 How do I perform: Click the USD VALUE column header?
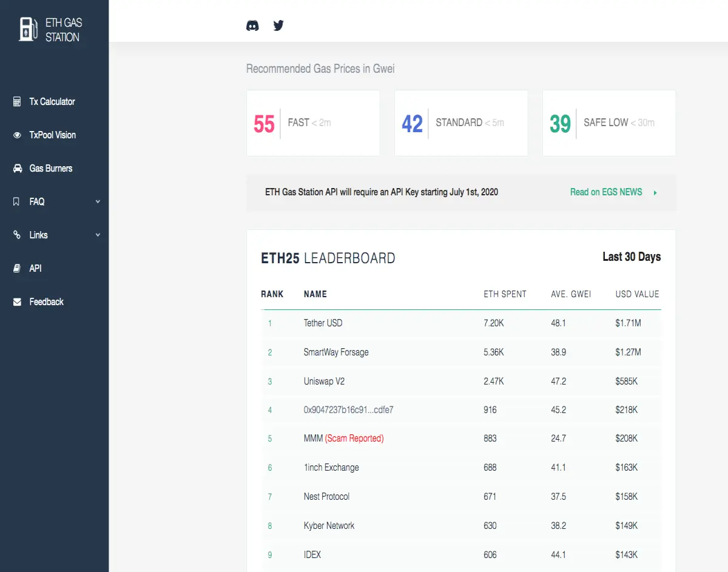637,294
